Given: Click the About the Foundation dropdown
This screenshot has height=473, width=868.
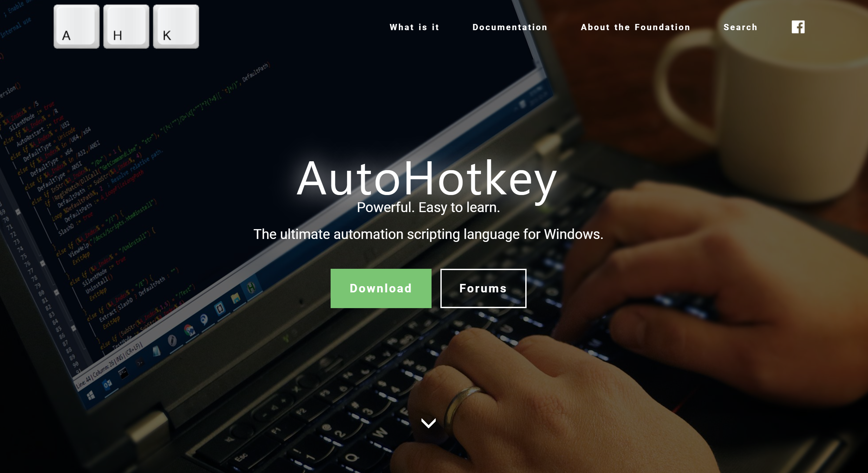Looking at the screenshot, I should coord(636,27).
